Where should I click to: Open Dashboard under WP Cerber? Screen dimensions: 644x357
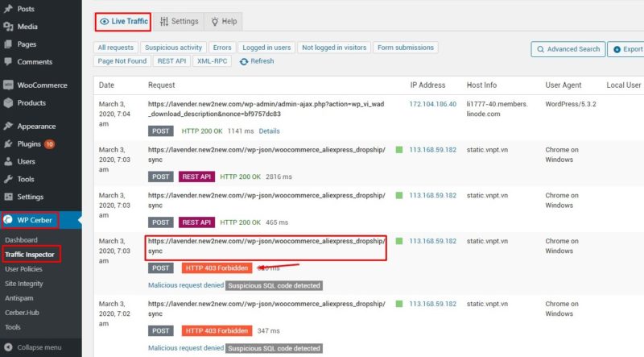click(21, 240)
